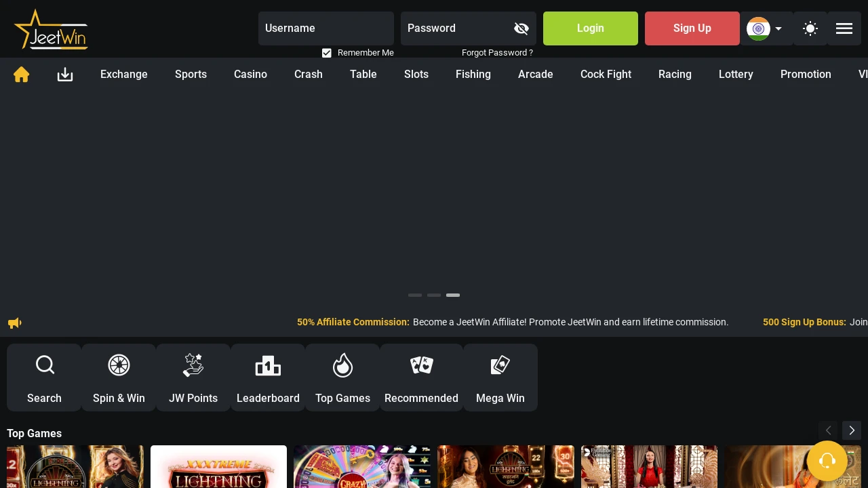Image resolution: width=868 pixels, height=488 pixels.
Task: Show previous Top Games with left arrow
Action: click(828, 430)
